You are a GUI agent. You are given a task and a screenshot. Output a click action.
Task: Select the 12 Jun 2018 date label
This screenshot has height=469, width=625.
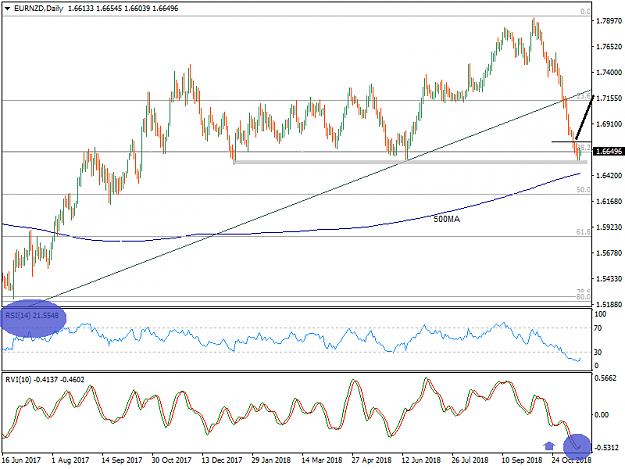pyautogui.click(x=421, y=460)
